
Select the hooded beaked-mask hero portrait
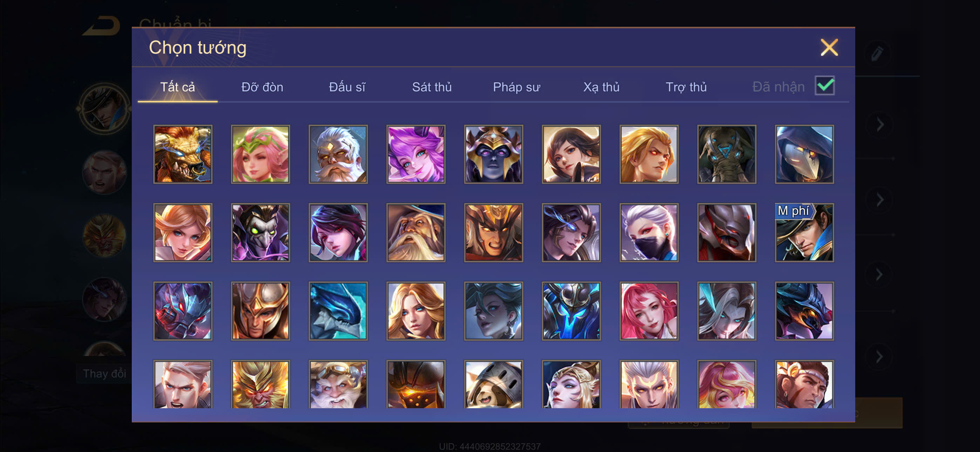click(x=804, y=154)
